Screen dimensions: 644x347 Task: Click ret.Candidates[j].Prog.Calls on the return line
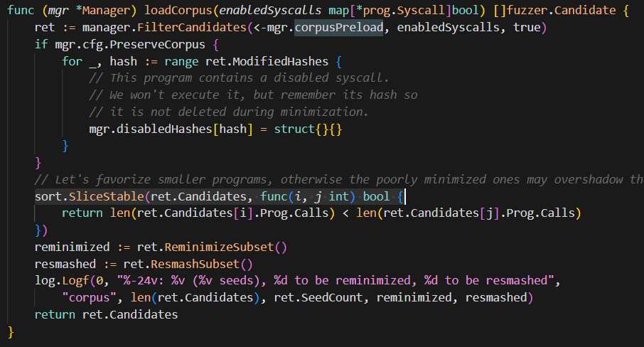(x=479, y=213)
